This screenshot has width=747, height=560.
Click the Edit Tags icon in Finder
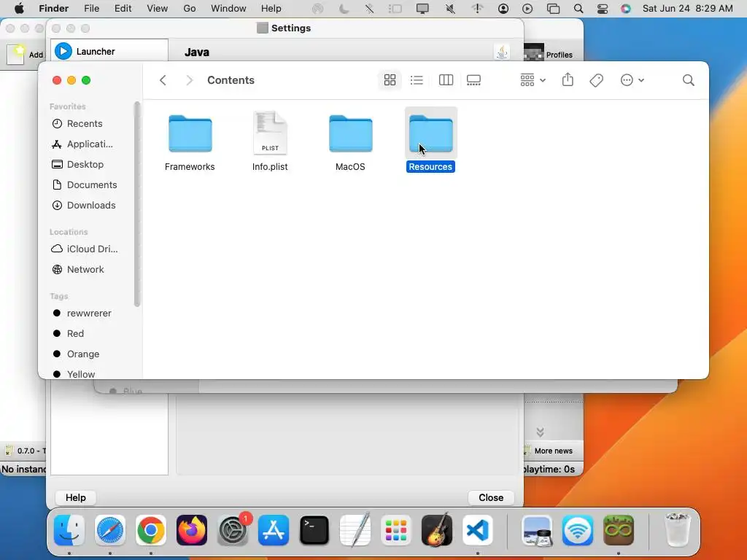click(597, 80)
